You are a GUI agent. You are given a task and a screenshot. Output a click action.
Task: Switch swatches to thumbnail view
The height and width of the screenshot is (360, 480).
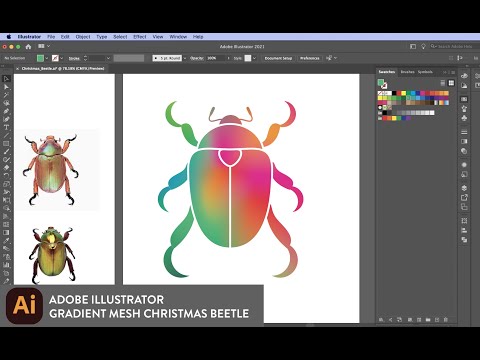[451, 83]
